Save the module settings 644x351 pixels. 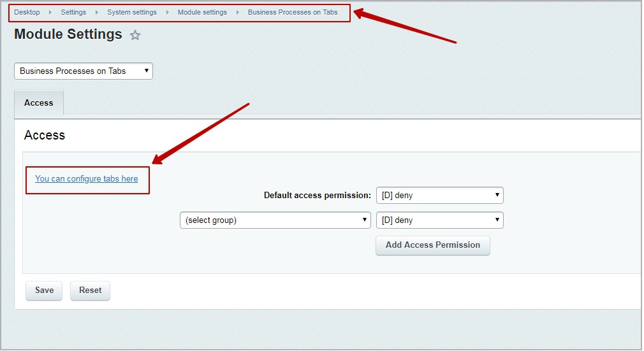point(44,290)
